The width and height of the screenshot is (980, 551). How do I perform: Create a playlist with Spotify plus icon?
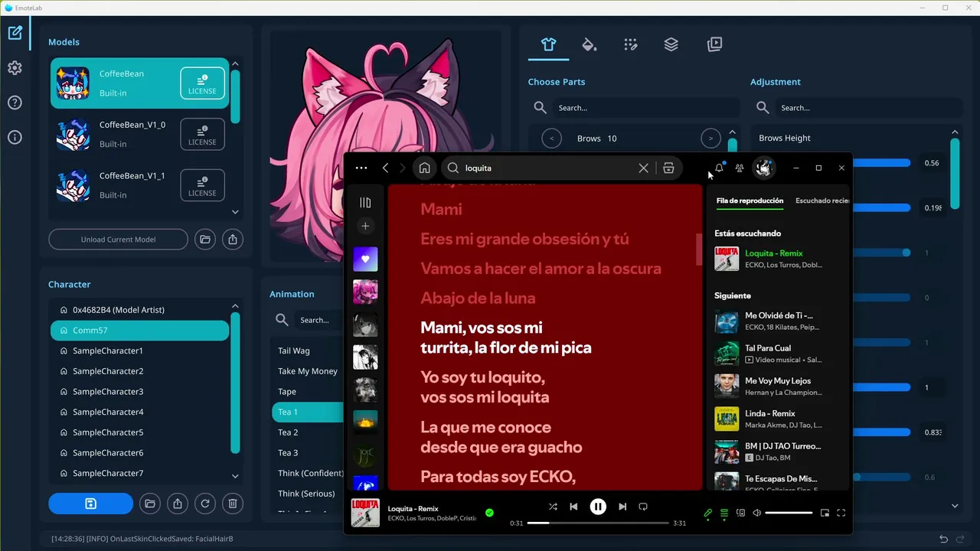pyautogui.click(x=365, y=227)
